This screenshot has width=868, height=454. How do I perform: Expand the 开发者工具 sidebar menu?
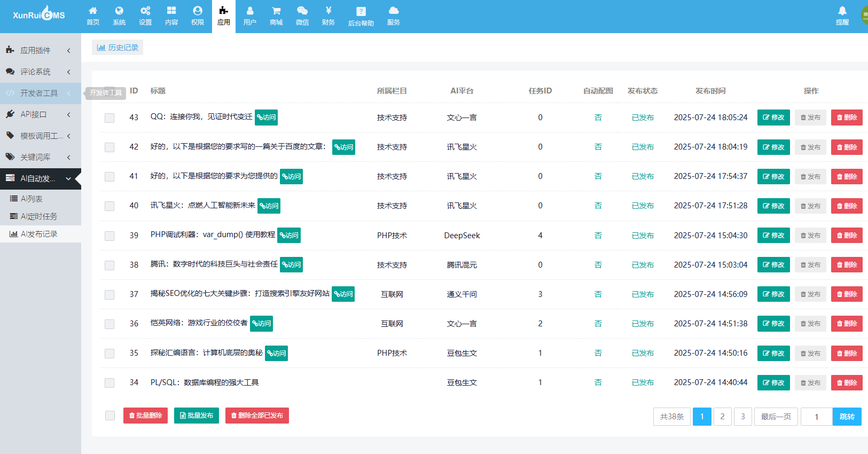pyautogui.click(x=41, y=93)
